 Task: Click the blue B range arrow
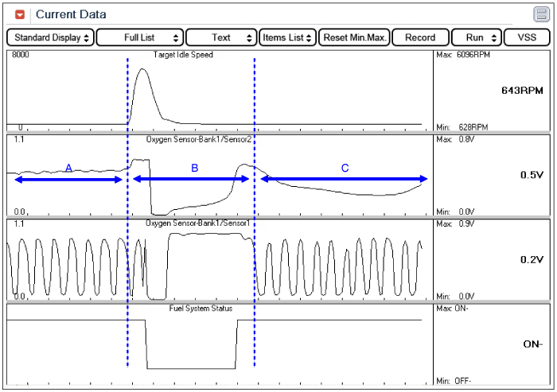(x=191, y=179)
